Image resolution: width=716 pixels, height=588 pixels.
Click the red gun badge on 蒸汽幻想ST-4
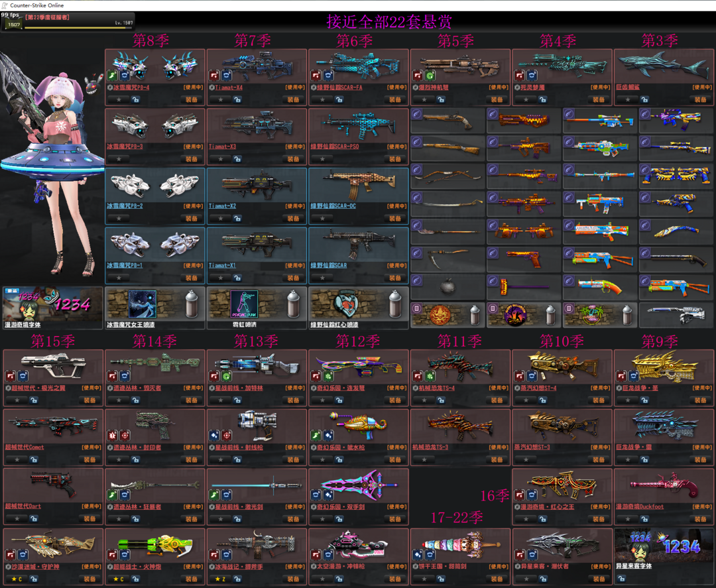pyautogui.click(x=520, y=376)
